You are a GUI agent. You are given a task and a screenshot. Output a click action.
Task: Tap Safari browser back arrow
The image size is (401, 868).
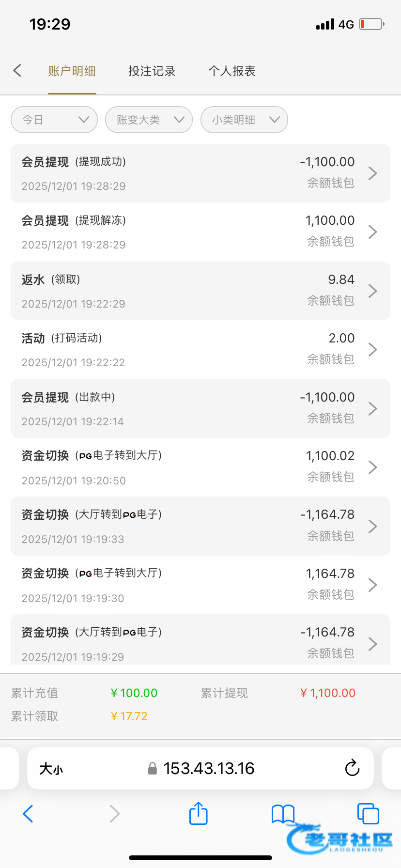point(28,813)
